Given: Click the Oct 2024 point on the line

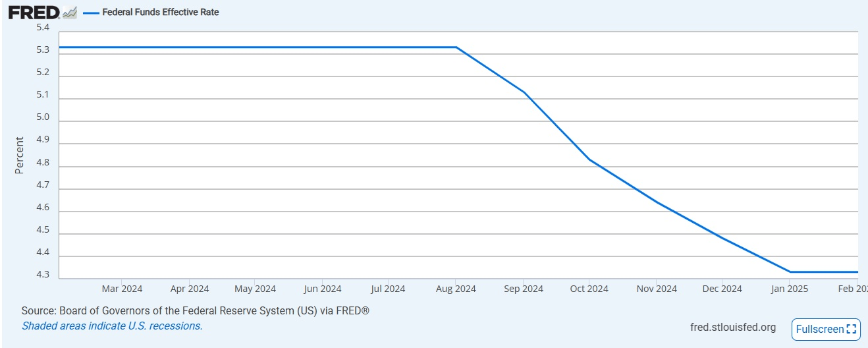Looking at the screenshot, I should click(589, 159).
